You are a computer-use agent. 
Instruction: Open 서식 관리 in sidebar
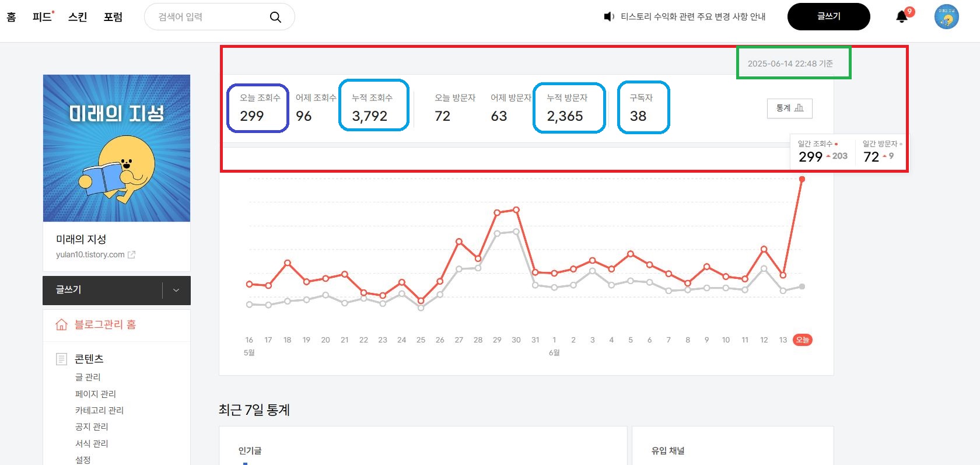coord(92,443)
